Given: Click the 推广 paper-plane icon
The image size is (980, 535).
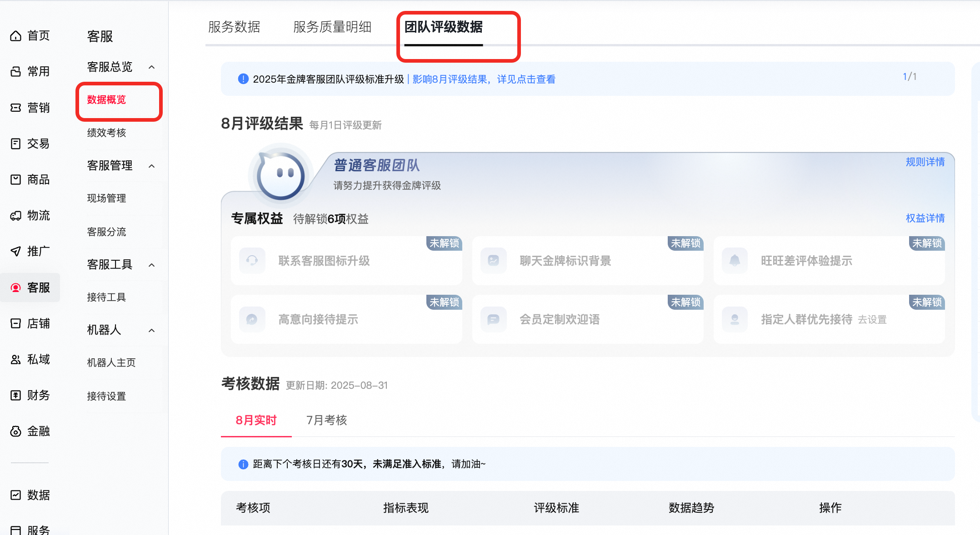Looking at the screenshot, I should pos(16,251).
